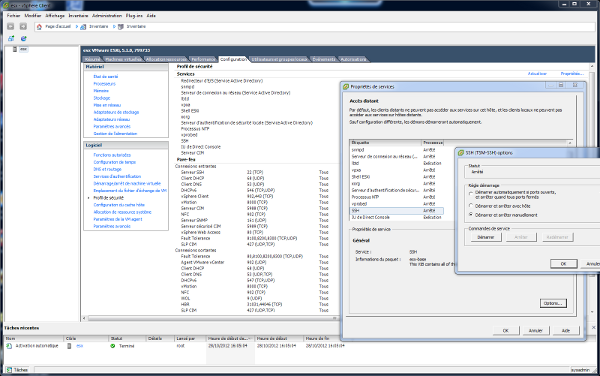600x376 pixels.
Task: Click the host icon in the Cible column
Action: pos(69,346)
